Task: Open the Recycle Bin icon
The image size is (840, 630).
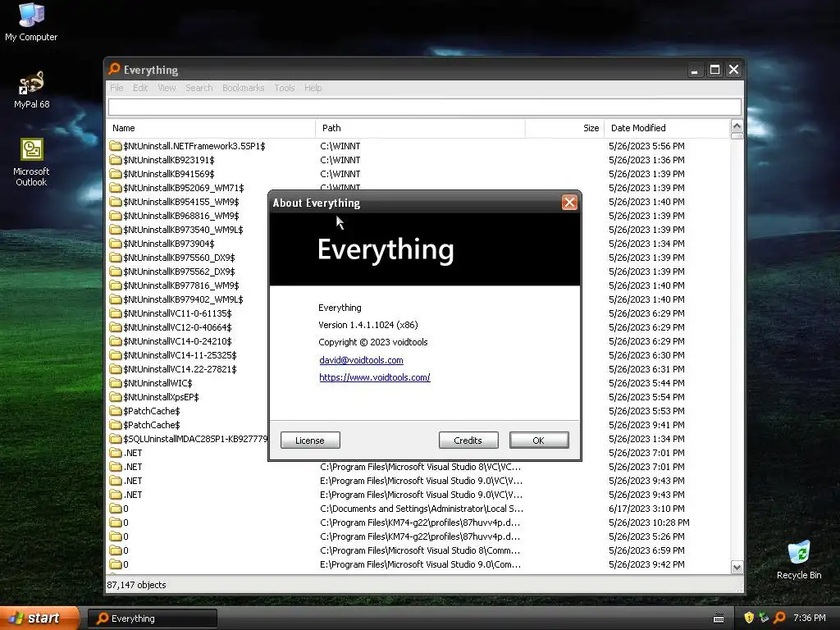Action: [x=799, y=559]
